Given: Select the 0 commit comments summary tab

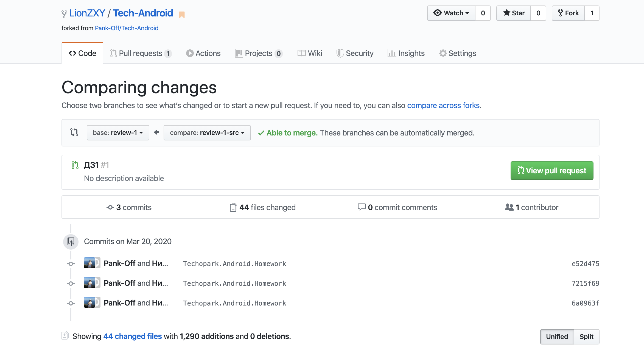Looking at the screenshot, I should 397,207.
